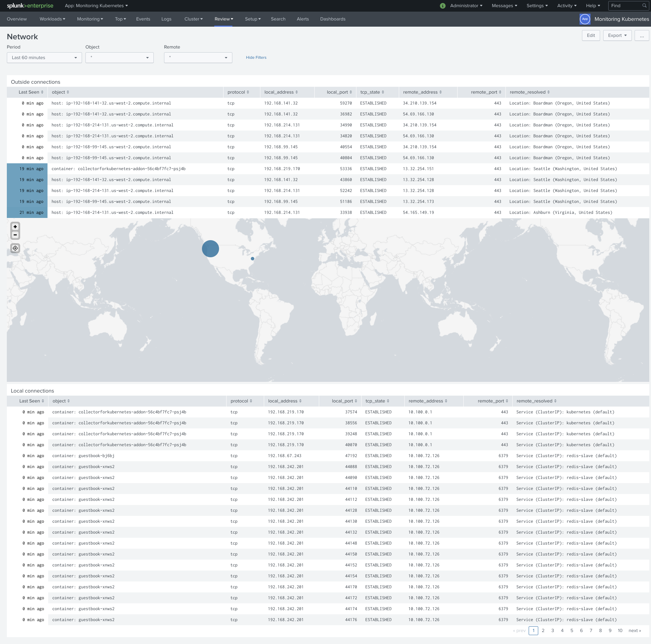Go to the Dashboards page
The image size is (651, 644).
[333, 19]
